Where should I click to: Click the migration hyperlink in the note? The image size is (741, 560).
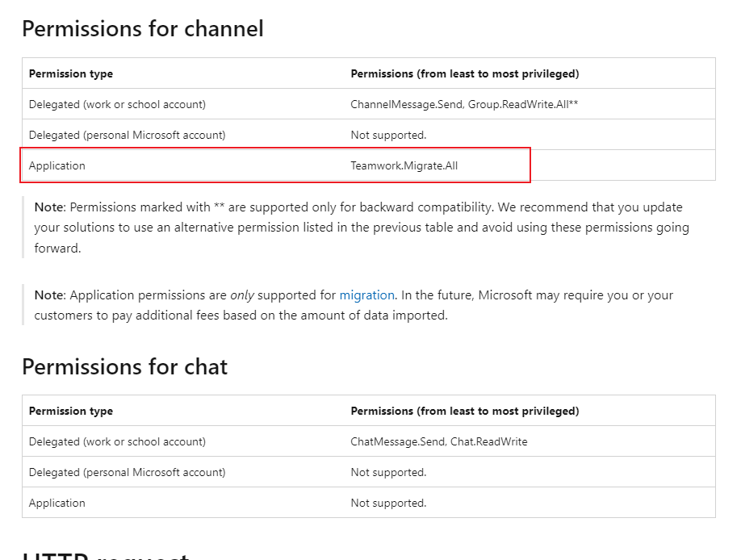[x=367, y=295]
